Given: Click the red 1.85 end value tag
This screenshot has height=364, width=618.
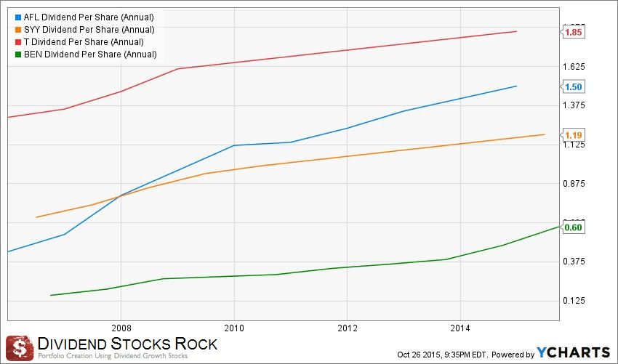Looking at the screenshot, I should (x=573, y=32).
